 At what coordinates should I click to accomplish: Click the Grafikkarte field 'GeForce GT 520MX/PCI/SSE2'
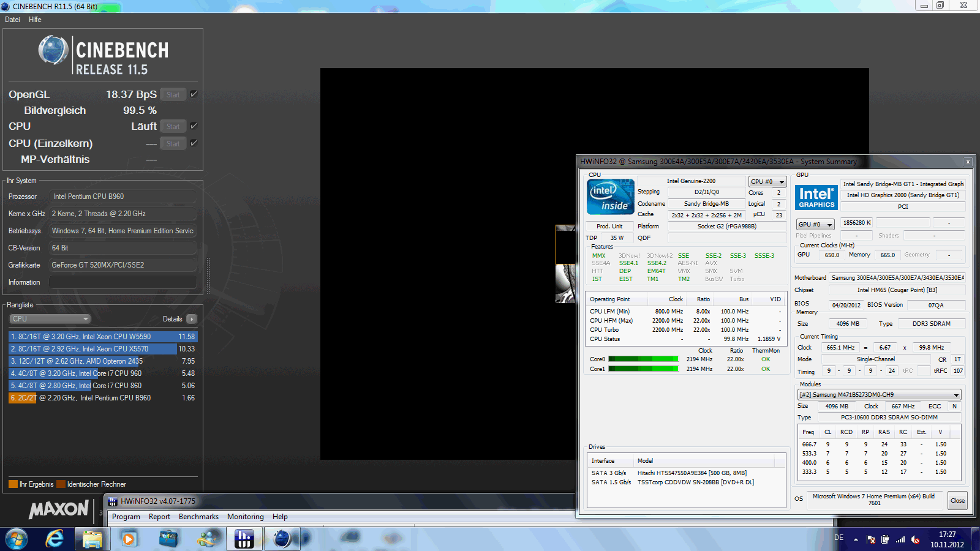coord(123,265)
